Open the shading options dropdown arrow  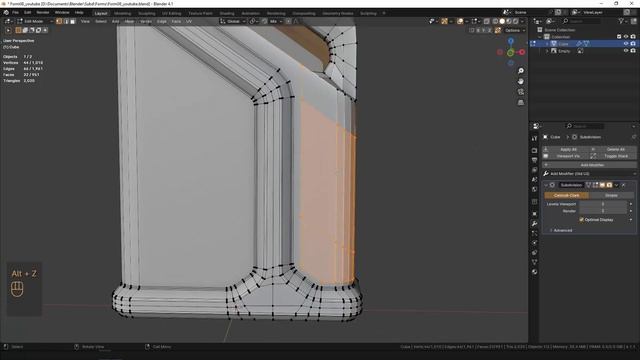(x=522, y=21)
